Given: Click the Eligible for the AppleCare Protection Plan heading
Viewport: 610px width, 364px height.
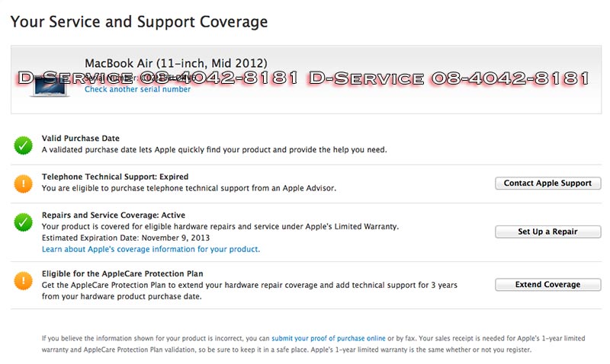Looking at the screenshot, I should click(122, 273).
